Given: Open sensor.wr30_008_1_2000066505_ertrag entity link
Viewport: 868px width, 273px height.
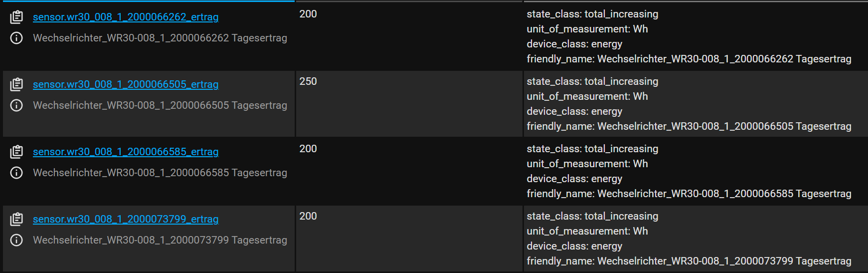Looking at the screenshot, I should tap(126, 84).
